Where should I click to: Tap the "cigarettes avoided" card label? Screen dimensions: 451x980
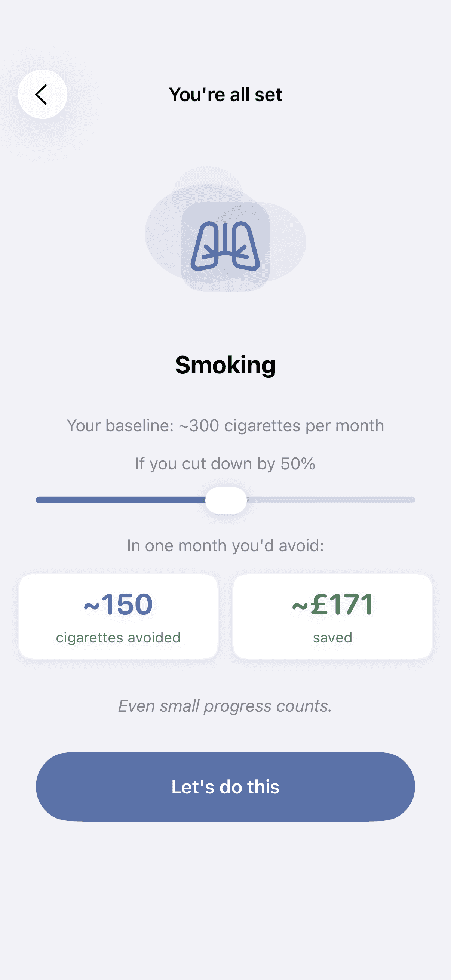[x=118, y=638]
